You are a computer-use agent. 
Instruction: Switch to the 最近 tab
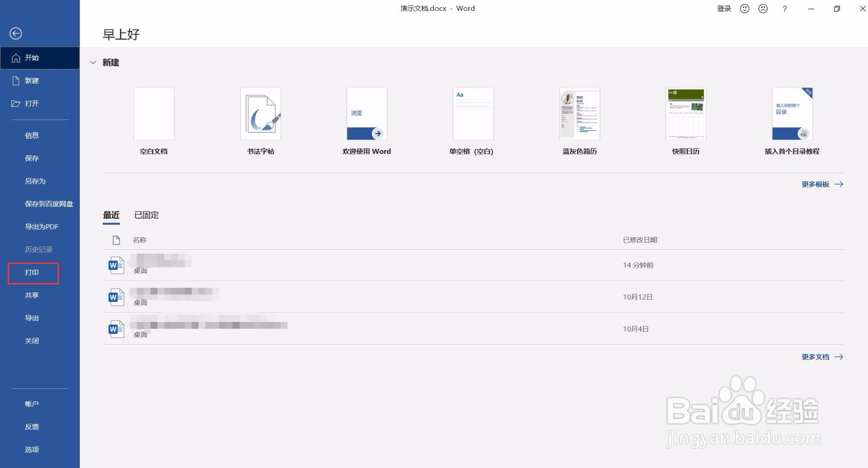point(111,215)
